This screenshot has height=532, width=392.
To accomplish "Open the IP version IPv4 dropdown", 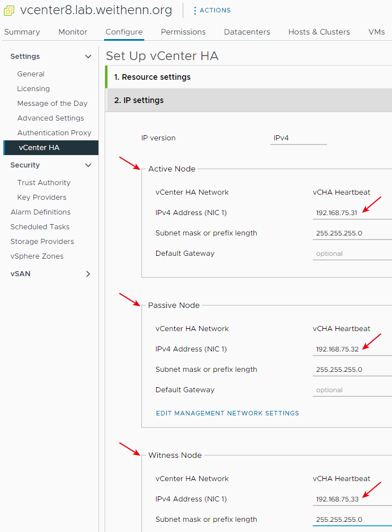I will (x=299, y=138).
